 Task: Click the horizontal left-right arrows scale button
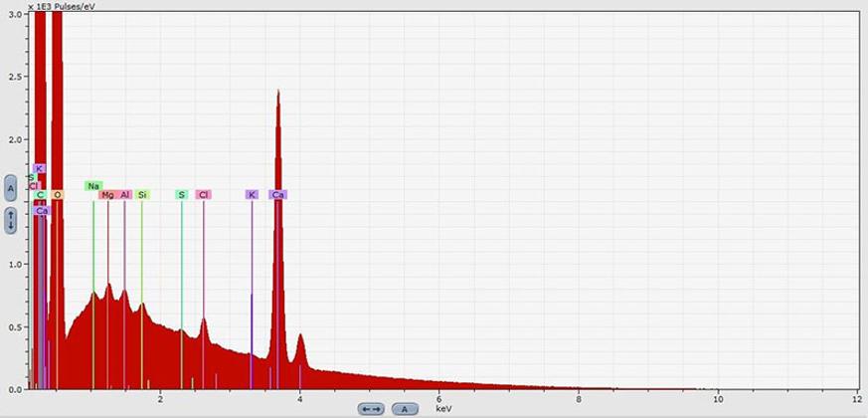click(372, 409)
